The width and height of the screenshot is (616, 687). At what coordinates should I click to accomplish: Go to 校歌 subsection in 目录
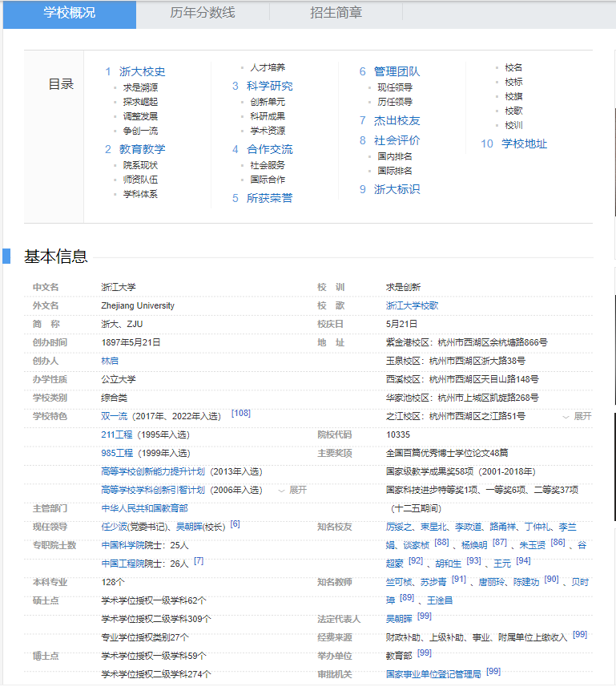[x=513, y=111]
